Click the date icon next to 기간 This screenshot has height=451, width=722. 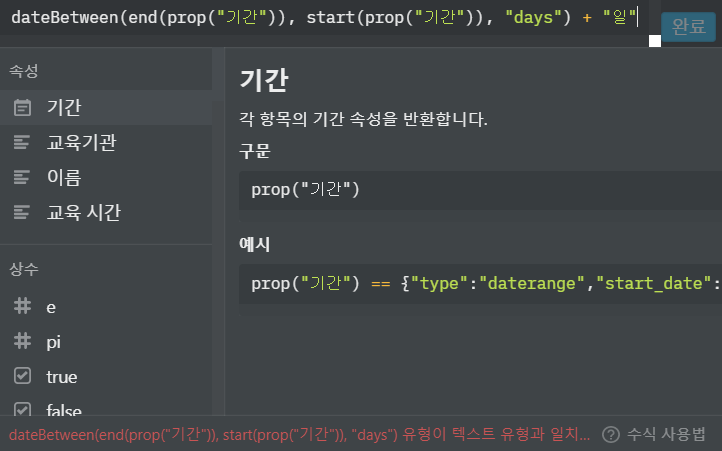coord(22,107)
